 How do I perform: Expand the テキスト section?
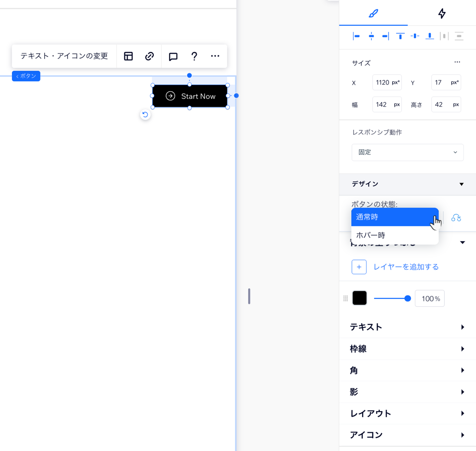407,327
